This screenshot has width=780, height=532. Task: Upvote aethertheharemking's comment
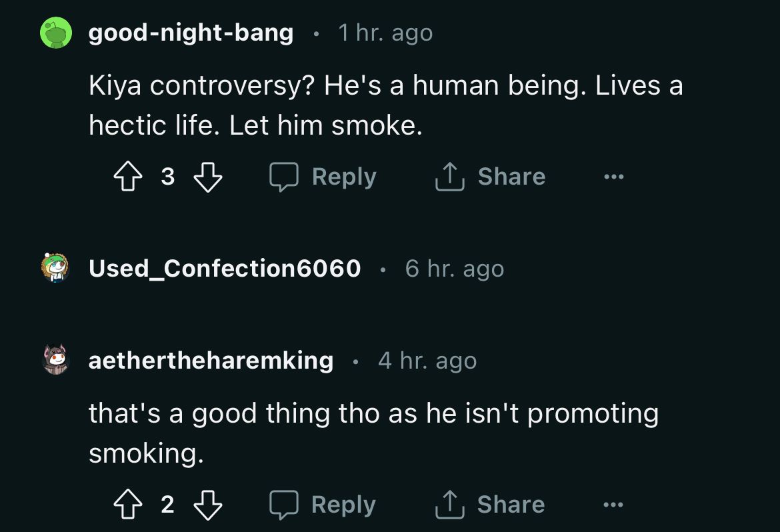[127, 505]
